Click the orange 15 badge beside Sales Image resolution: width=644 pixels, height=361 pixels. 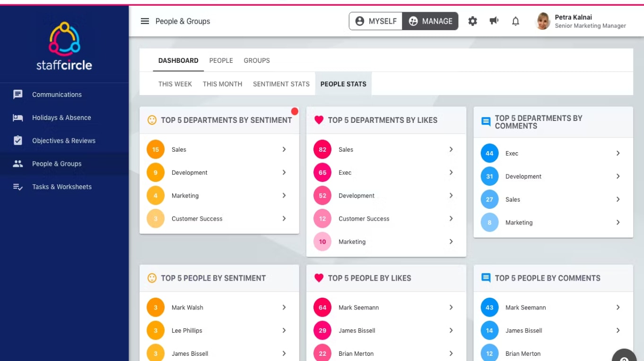click(156, 149)
